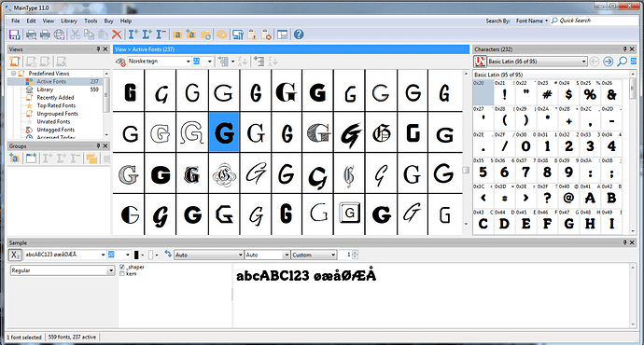This screenshot has width=644, height=345.
Task: Collapse the Predefined Views tree node
Action: click(14, 74)
